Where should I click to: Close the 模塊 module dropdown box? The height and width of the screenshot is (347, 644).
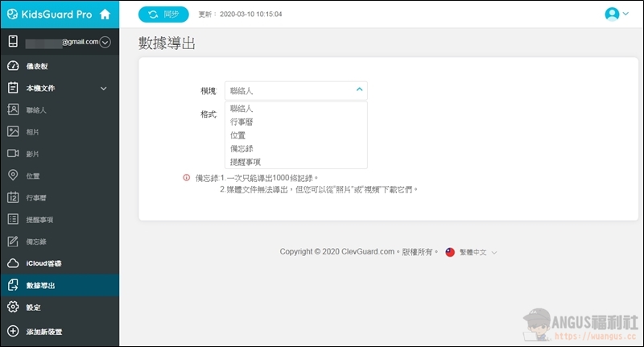click(359, 90)
